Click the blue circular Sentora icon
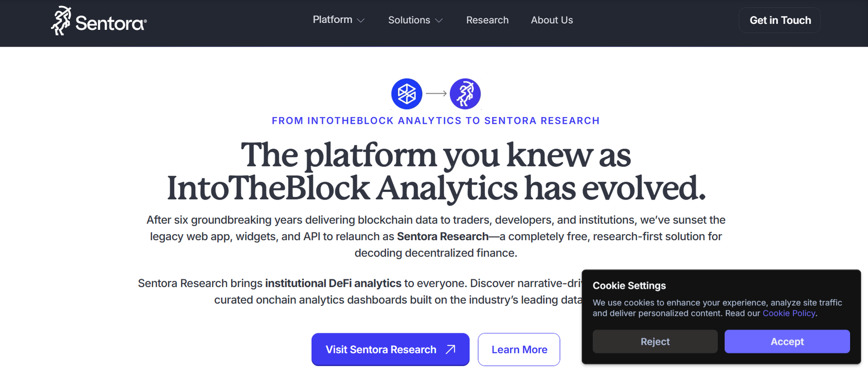Image resolution: width=868 pixels, height=372 pixels. (465, 94)
